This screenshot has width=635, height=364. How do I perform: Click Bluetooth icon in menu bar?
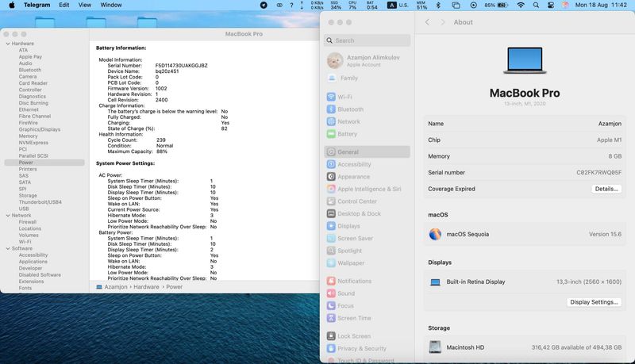coord(438,5)
